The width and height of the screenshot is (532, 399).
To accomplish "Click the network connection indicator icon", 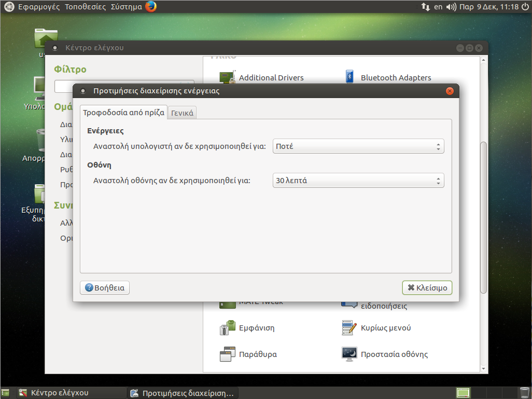I will 425,7.
